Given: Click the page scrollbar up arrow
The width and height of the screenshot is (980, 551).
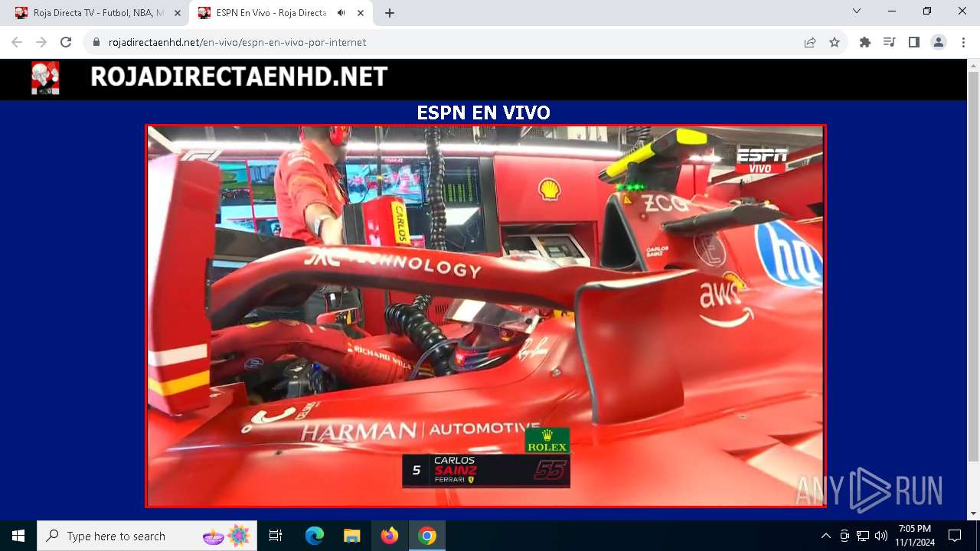Looking at the screenshot, I should point(973,65).
